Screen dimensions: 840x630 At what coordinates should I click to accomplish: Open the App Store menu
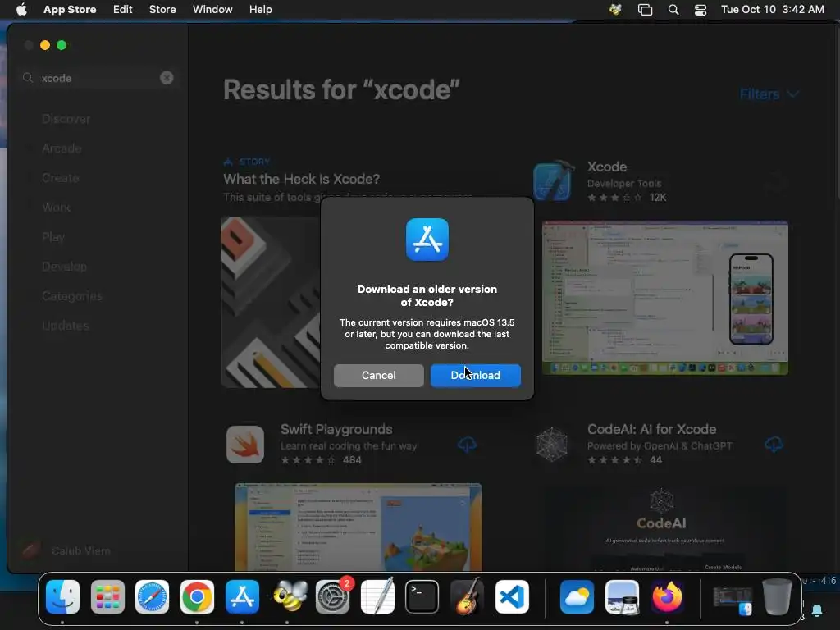click(70, 10)
